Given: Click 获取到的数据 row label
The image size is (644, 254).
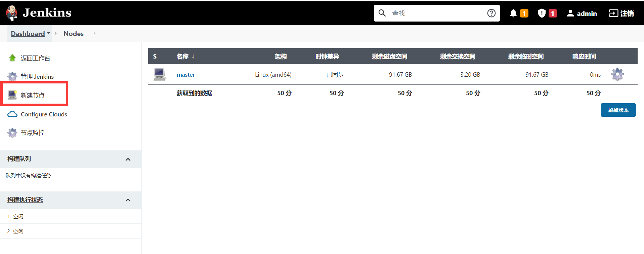Looking at the screenshot, I should click(x=194, y=93).
